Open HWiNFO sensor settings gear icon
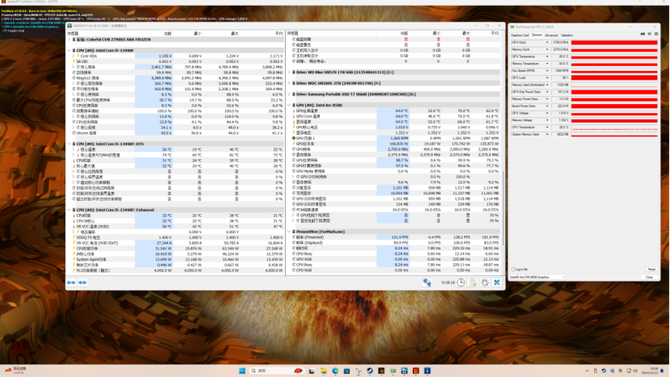This screenshot has width=670, height=377. coord(485,283)
